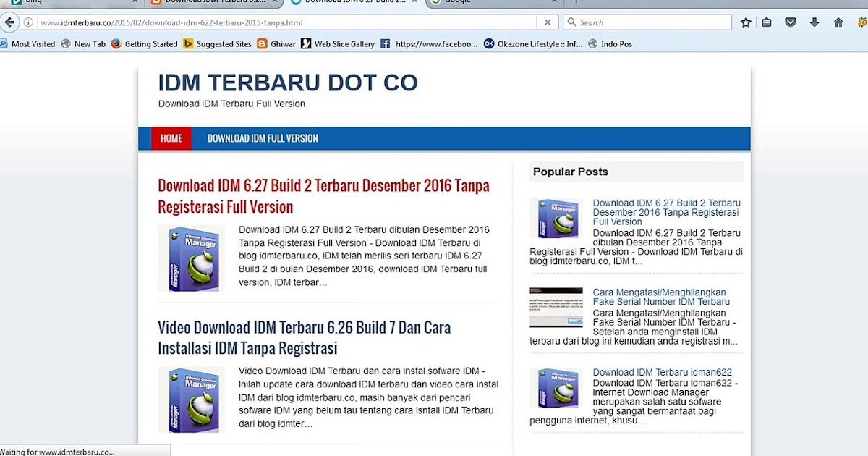Image resolution: width=868 pixels, height=456 pixels.
Task: Open Video Download IDM 6.26 Build 7 article
Action: click(x=305, y=337)
